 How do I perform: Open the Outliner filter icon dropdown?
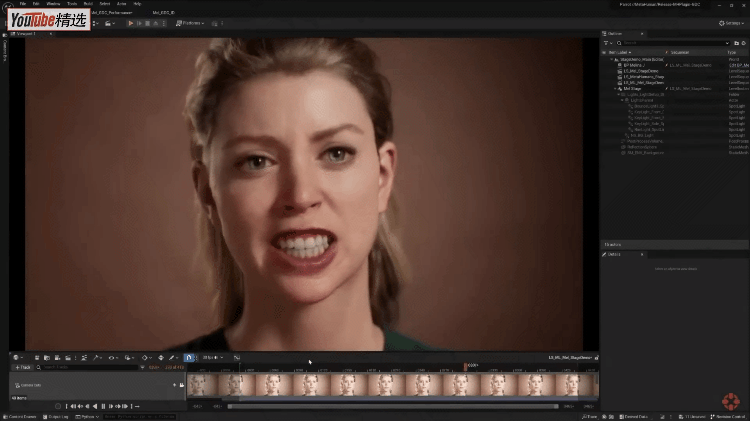pyautogui.click(x=607, y=43)
